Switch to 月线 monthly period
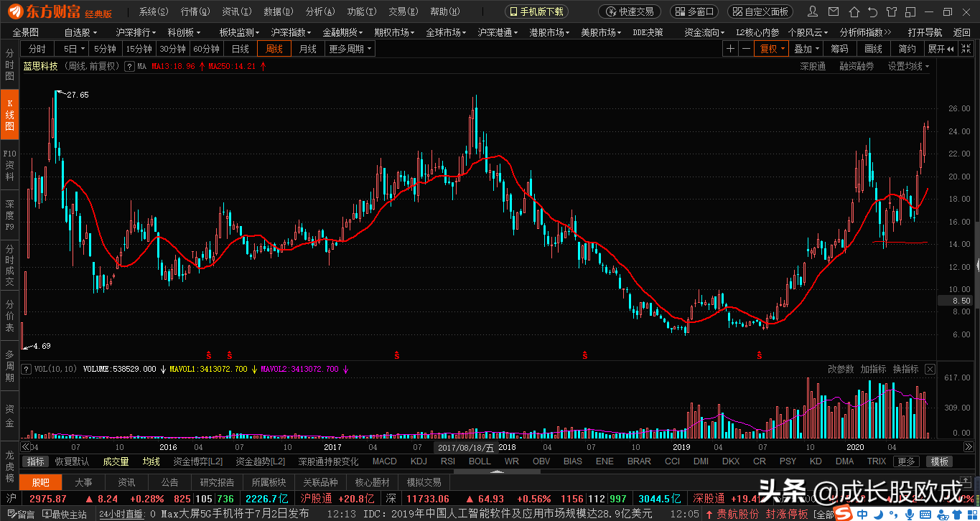 pyautogui.click(x=308, y=49)
